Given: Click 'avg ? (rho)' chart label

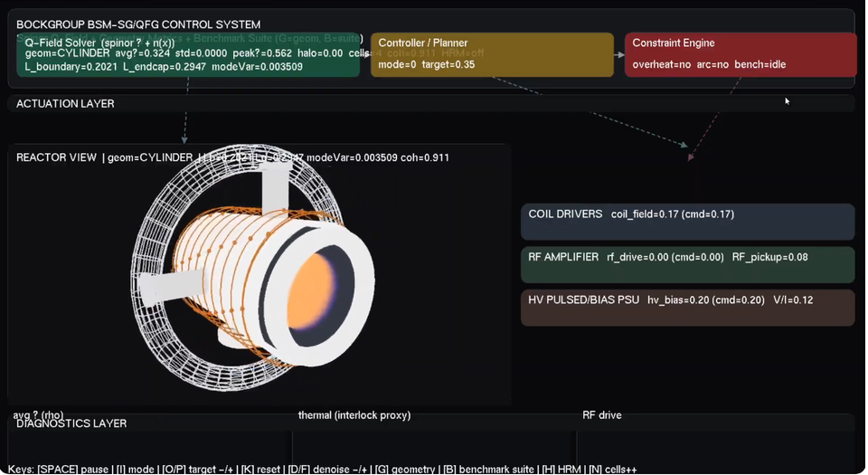Looking at the screenshot, I should (x=38, y=415).
